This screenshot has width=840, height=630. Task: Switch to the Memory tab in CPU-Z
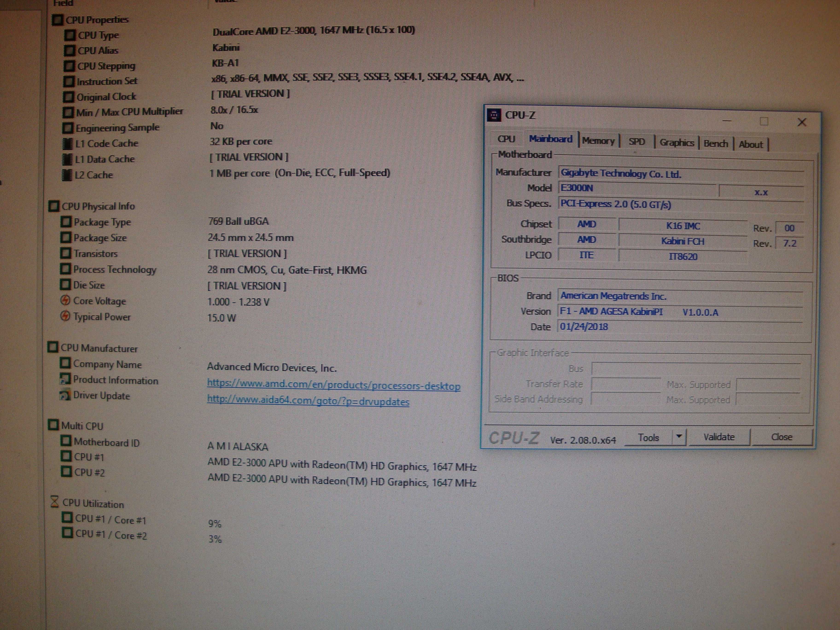click(598, 141)
